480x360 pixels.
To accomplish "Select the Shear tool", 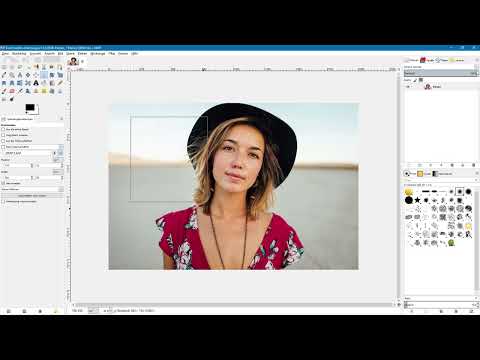I will 4,83.
